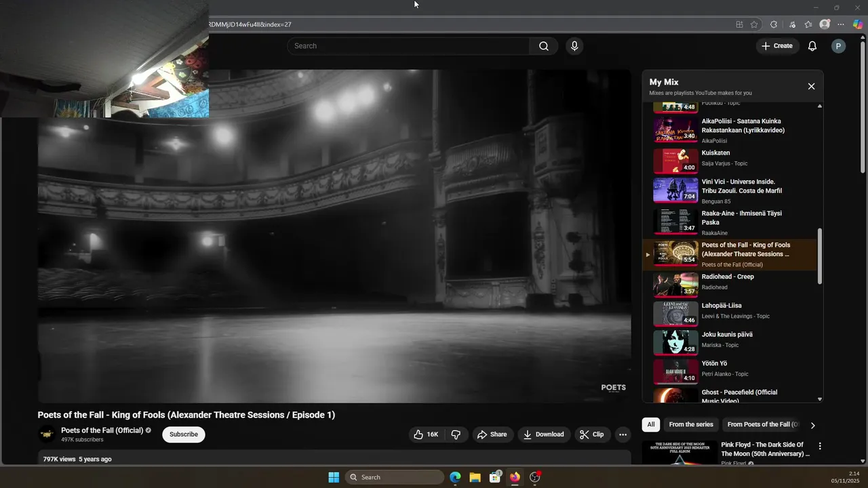Open Firefox from the taskbar

pos(515,477)
